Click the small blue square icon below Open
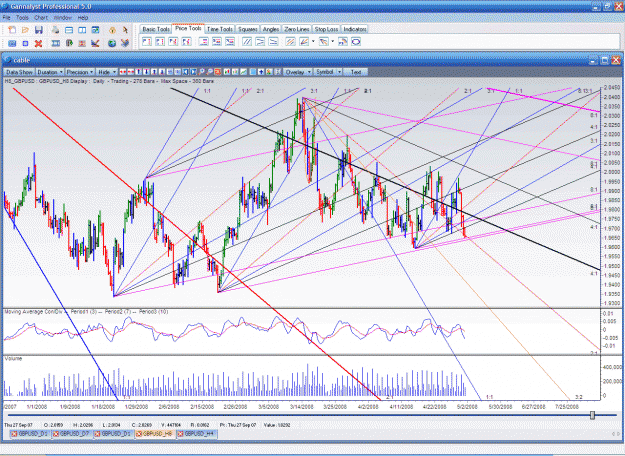This screenshot has width=625, height=456. click(x=25, y=43)
